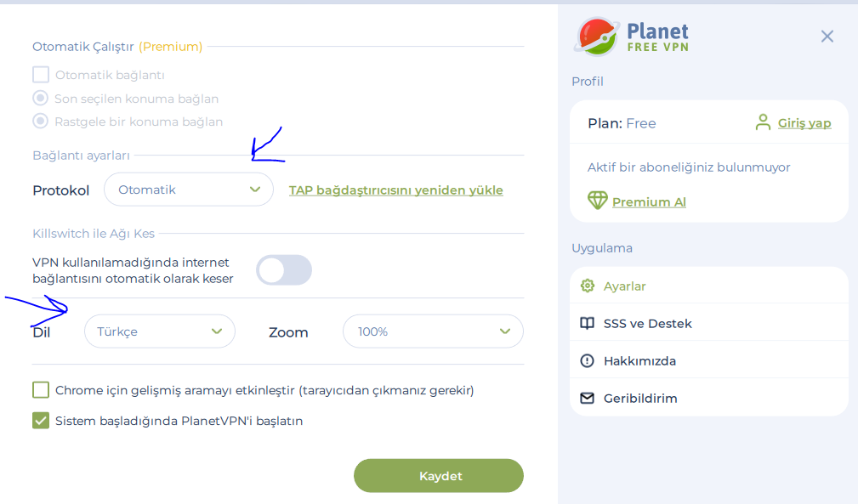Enable Chrome gelişmiş arama checkbox

(x=41, y=390)
